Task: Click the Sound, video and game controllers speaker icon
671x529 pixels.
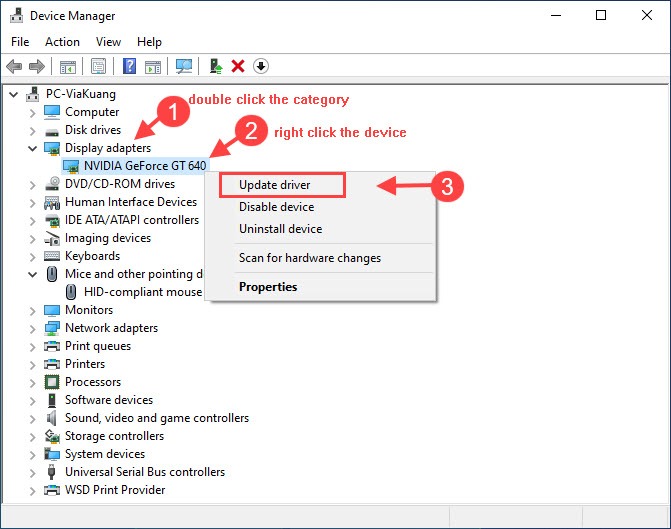Action: click(x=52, y=418)
